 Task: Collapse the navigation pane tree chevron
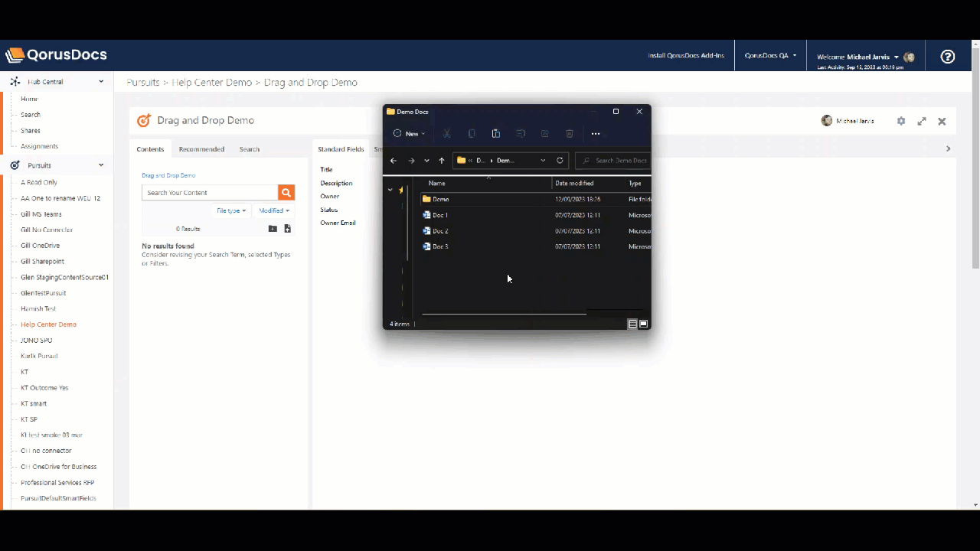coord(390,190)
